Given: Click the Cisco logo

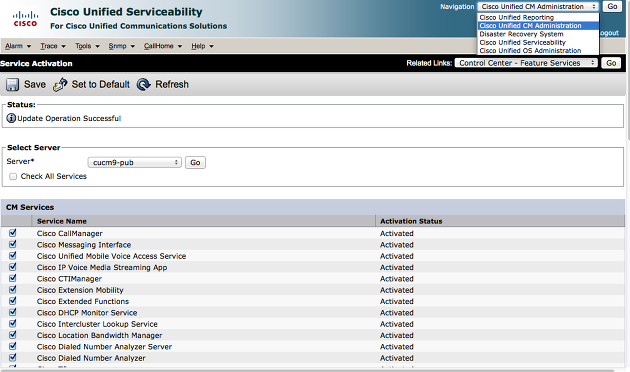Looking at the screenshot, I should pos(25,19).
